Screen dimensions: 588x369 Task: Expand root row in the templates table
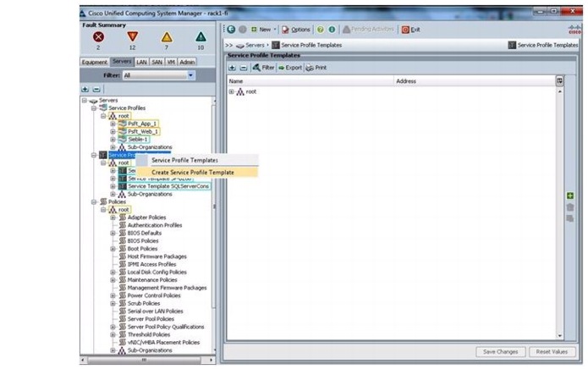click(231, 91)
